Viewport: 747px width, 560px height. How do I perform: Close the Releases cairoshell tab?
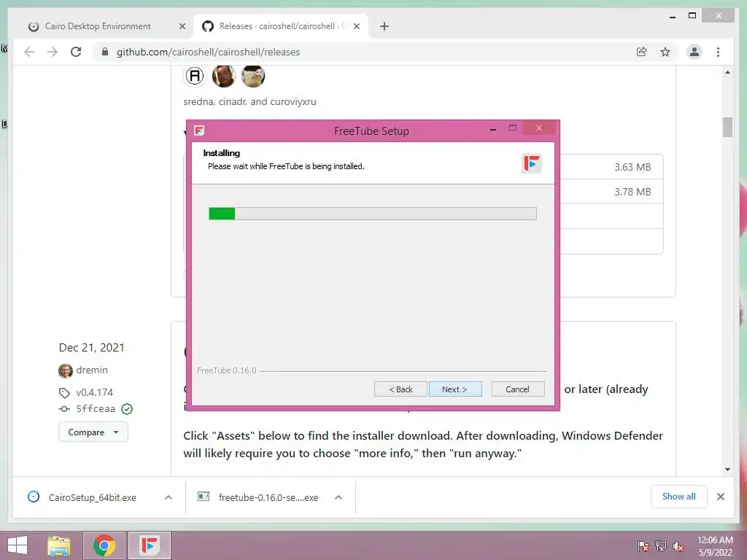(356, 26)
